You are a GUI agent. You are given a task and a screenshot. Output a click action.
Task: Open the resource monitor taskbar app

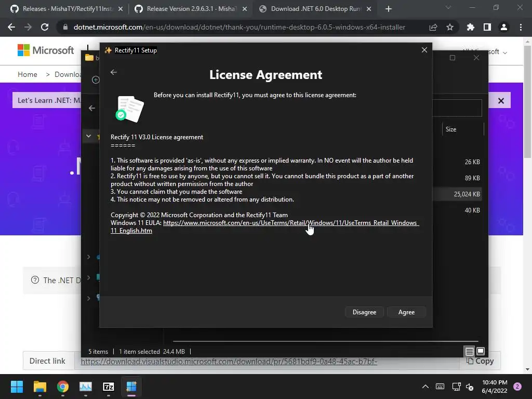tap(86, 387)
